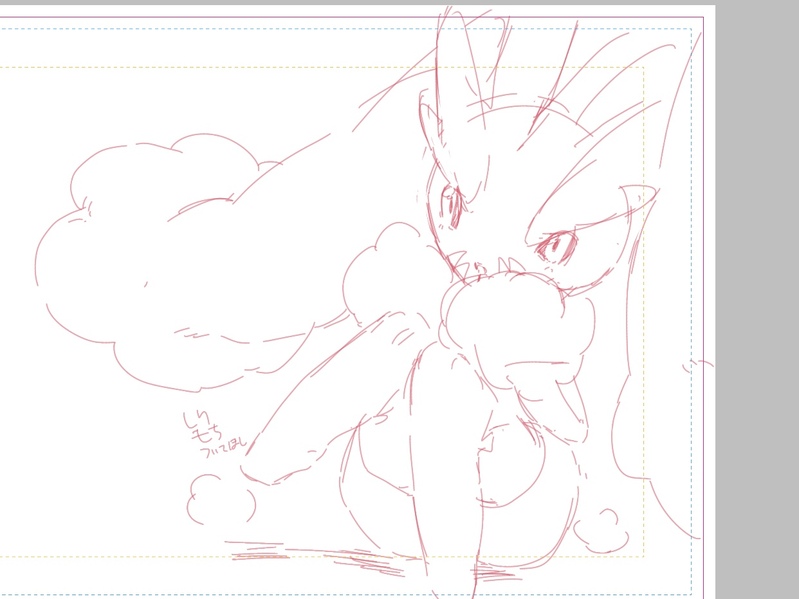Viewport: 799px width, 599px height.
Task: Click the small dust puff near the note
Action: pyautogui.click(x=221, y=499)
